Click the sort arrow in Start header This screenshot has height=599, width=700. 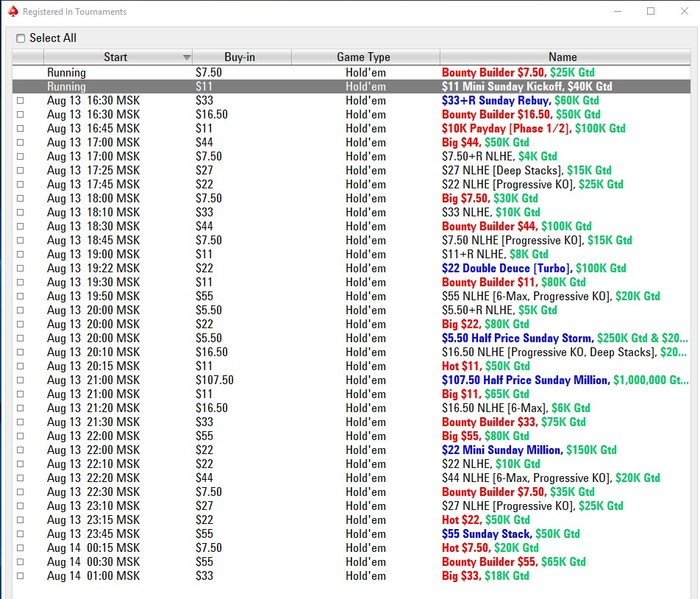pos(187,57)
